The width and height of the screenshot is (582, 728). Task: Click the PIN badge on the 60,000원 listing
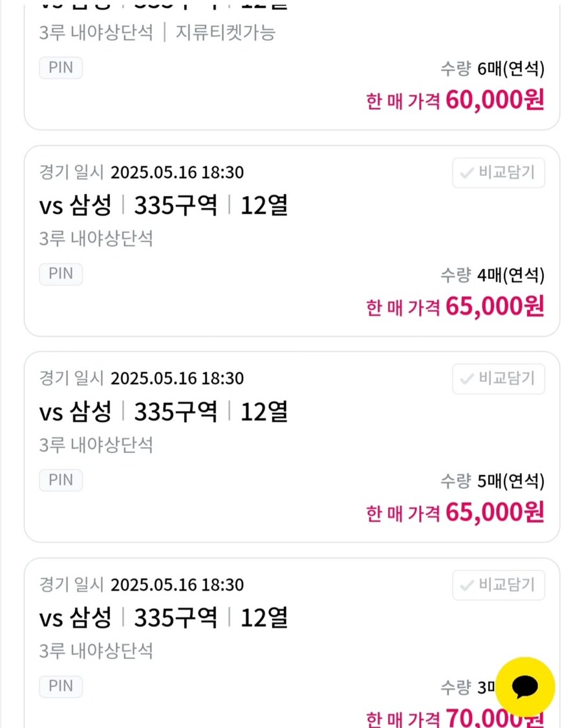click(x=61, y=68)
